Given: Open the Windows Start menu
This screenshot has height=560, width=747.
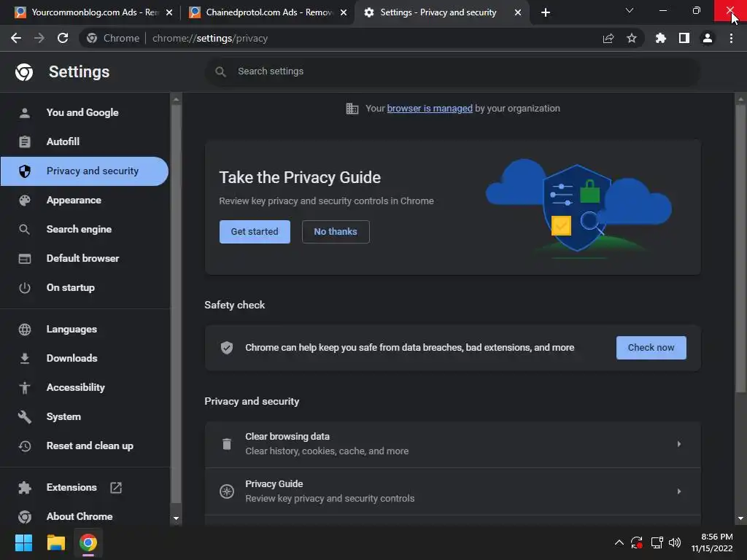Looking at the screenshot, I should [x=23, y=542].
